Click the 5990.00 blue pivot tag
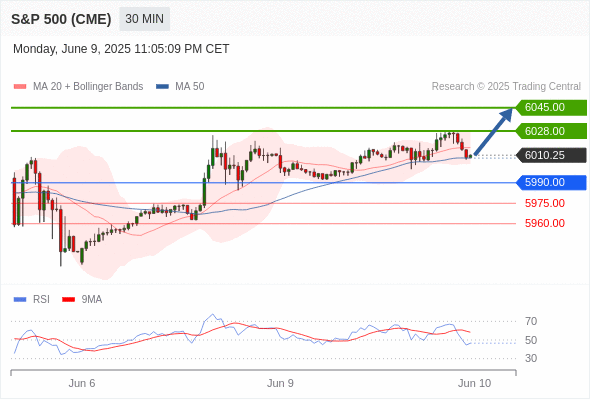590x400 pixels. pos(551,183)
